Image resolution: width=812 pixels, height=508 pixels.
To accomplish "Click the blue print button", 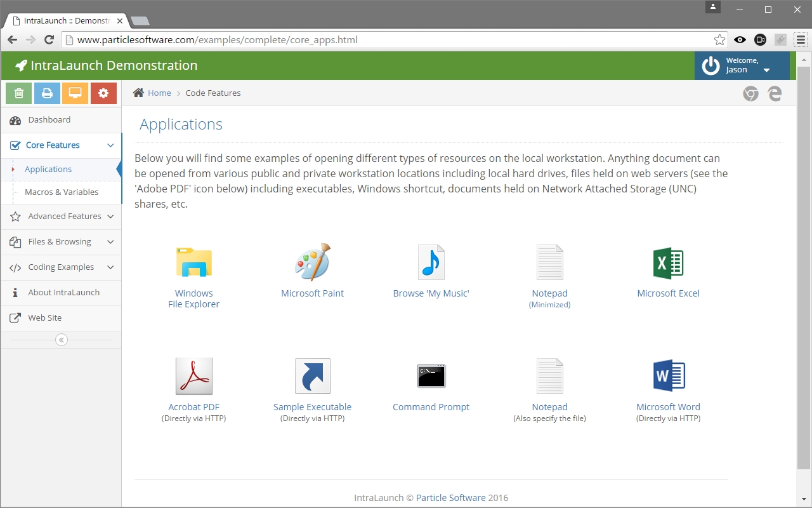I will [47, 93].
